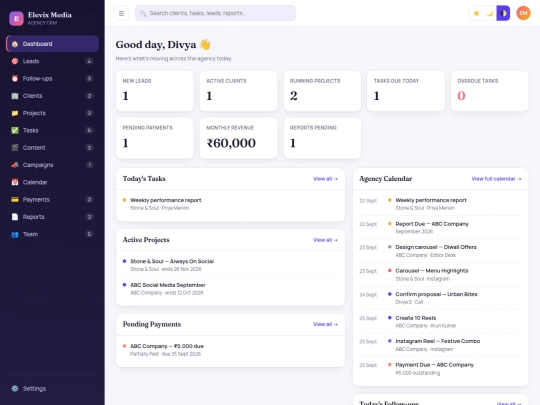Click the Projects folder icon
This screenshot has width=540, height=405.
15,113
